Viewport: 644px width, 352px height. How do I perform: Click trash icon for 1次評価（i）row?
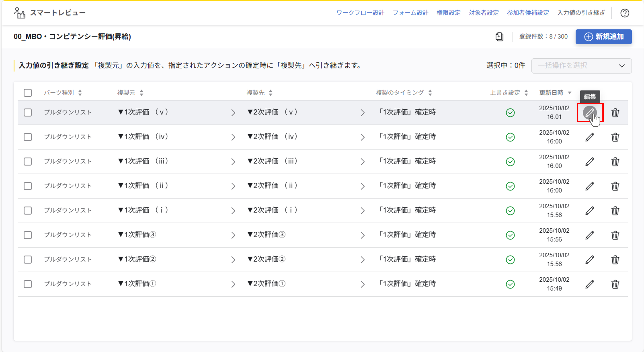point(615,210)
